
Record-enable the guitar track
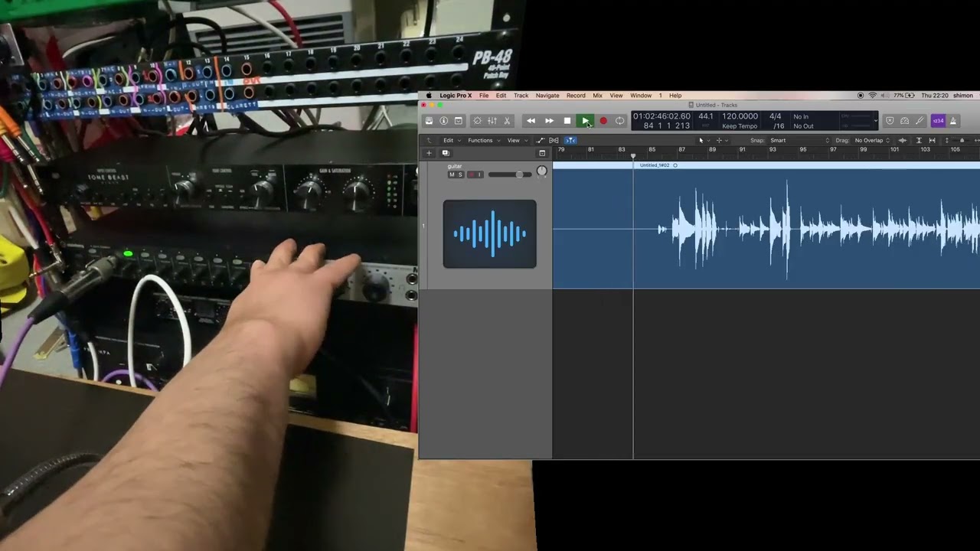coord(471,174)
